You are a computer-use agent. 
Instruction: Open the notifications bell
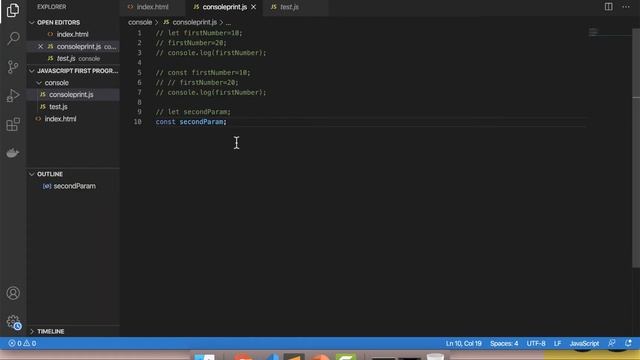(628, 343)
